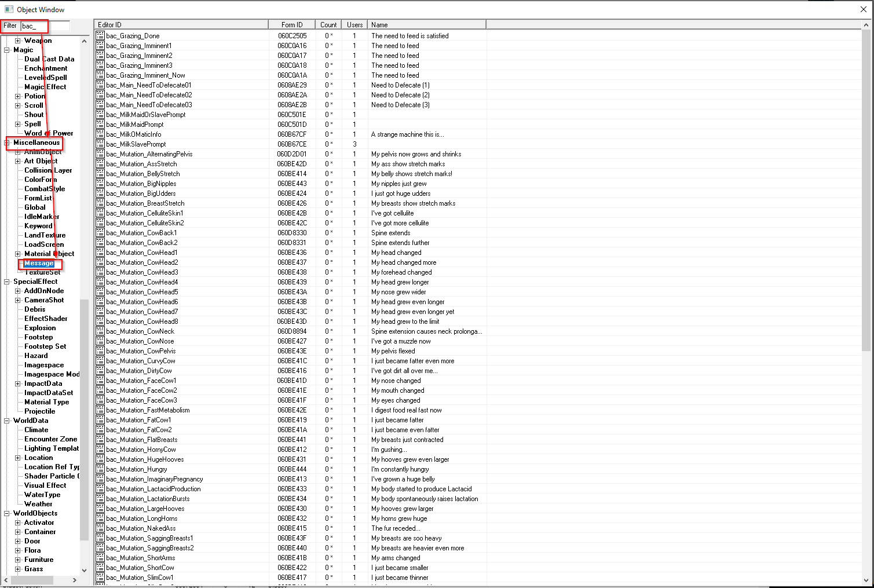This screenshot has width=874, height=588.
Task: Click the tree vertical scrollbar down arrow
Action: click(x=85, y=570)
